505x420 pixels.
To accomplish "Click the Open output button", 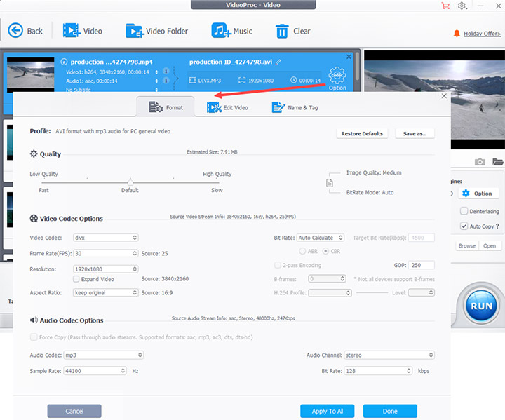I will point(490,245).
